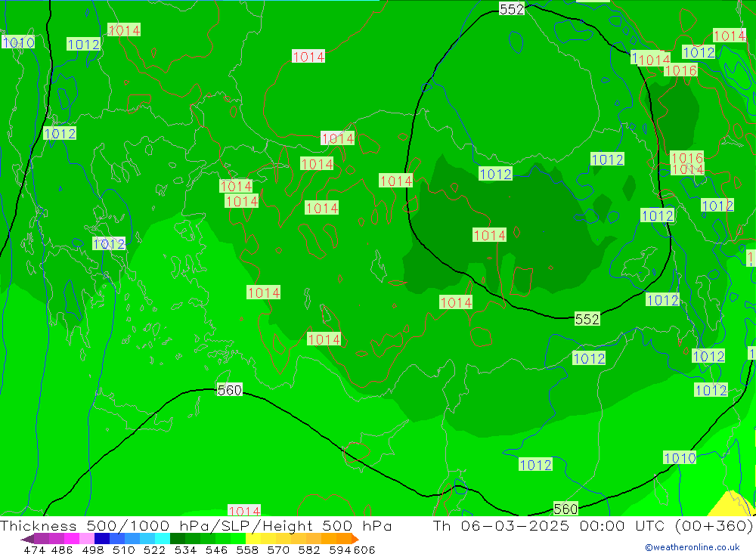
Task: Select the darkest green swatch above 534
Action: click(x=178, y=539)
